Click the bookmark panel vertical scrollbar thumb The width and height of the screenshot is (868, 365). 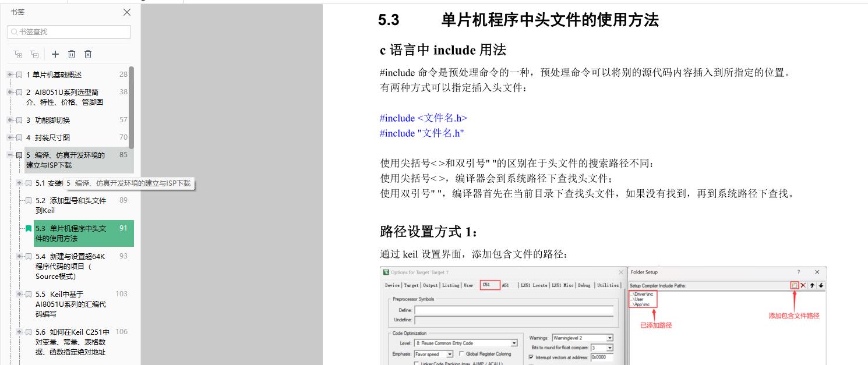pyautogui.click(x=132, y=107)
